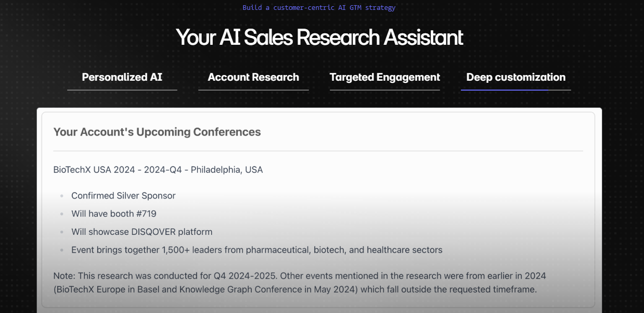Click the '1,500+ leaders' event description bullet
Screen dimensions: 644x313
pos(257,250)
